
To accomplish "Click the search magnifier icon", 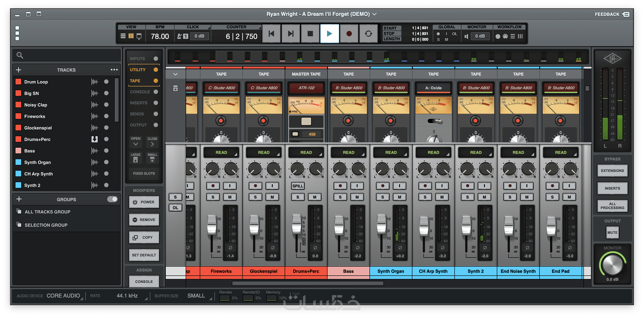I will pos(20,55).
